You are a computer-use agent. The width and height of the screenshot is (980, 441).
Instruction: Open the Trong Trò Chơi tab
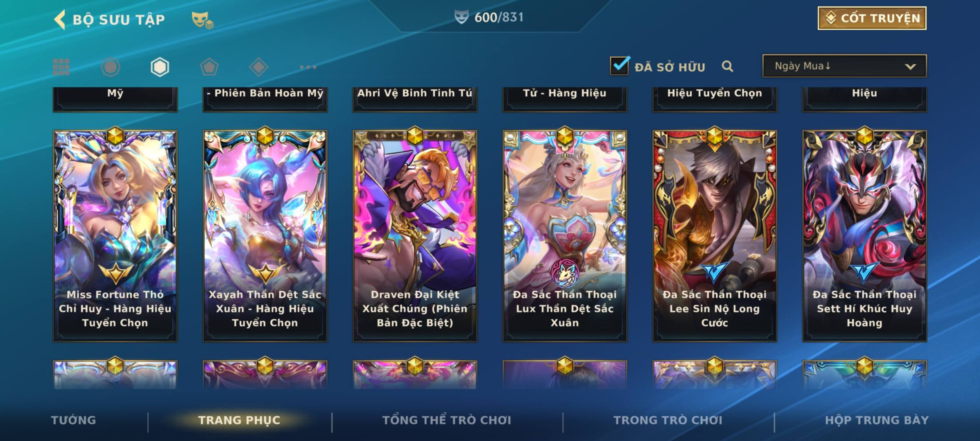click(x=668, y=420)
